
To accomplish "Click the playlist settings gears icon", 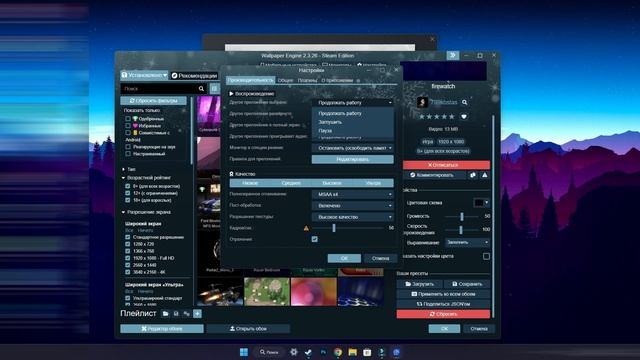I will 187,313.
